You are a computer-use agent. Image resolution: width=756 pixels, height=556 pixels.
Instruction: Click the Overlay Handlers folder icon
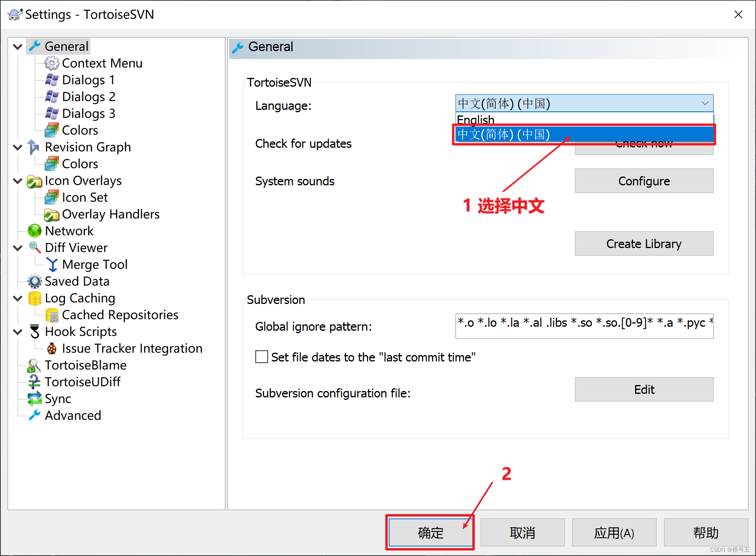click(x=52, y=214)
